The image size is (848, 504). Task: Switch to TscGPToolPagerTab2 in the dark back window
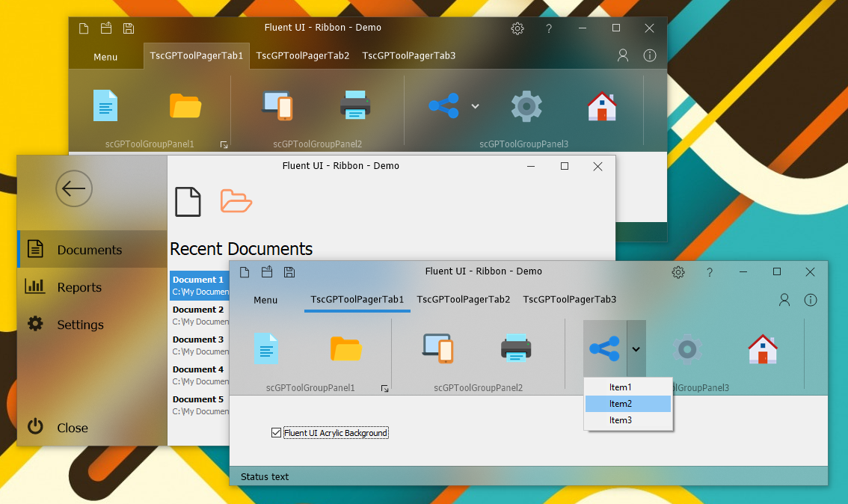pyautogui.click(x=303, y=55)
